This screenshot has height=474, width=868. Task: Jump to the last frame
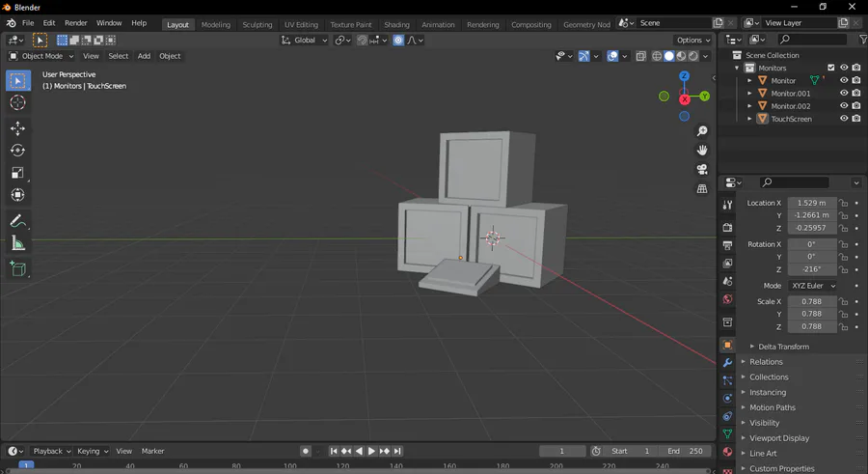(x=397, y=451)
